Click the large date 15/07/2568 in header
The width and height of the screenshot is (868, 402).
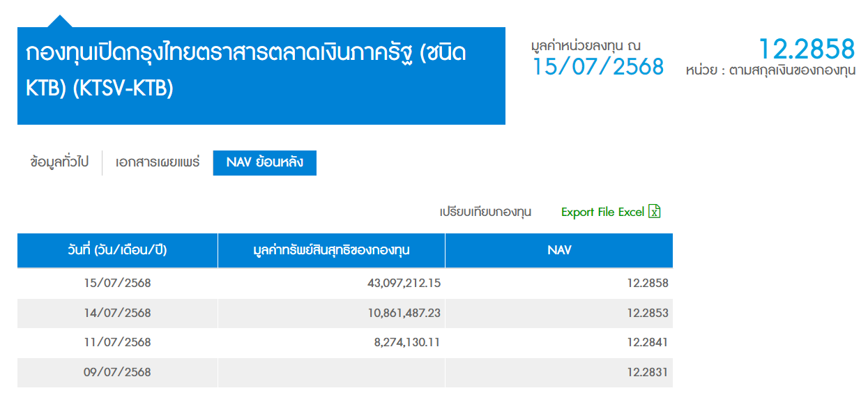598,67
